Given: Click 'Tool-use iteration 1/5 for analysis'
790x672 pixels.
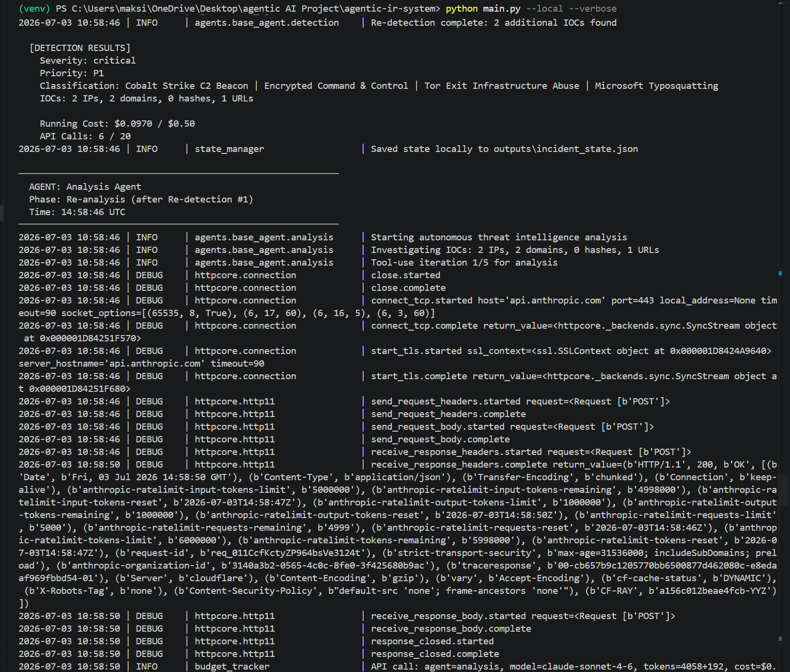Looking at the screenshot, I should pos(464,262).
